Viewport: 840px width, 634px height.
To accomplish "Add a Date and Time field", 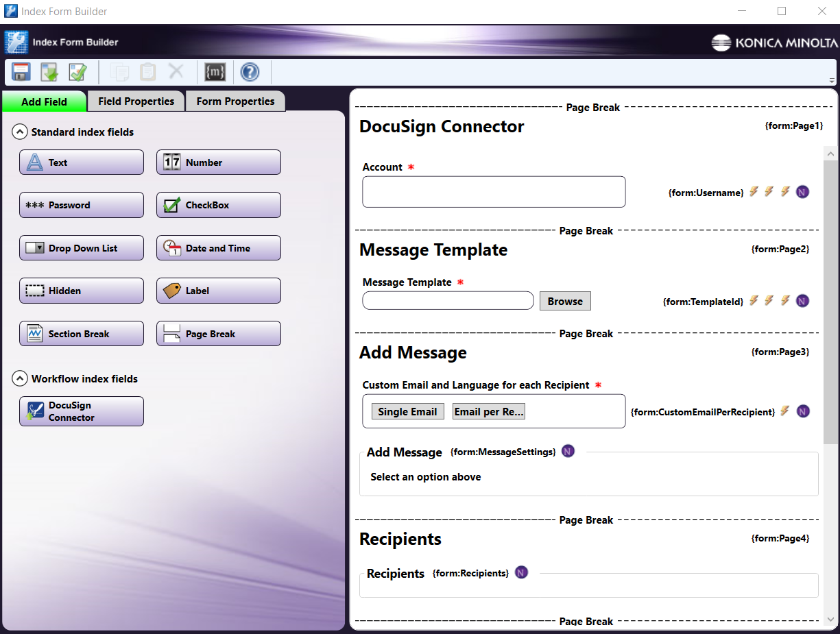I will [219, 248].
